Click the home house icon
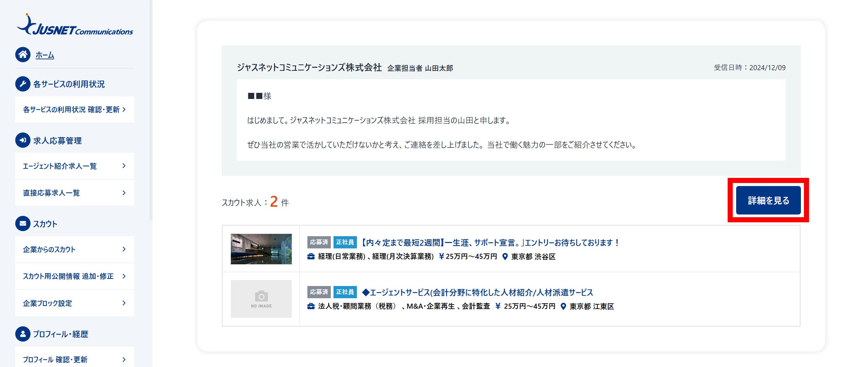The width and height of the screenshot is (868, 367). (23, 55)
